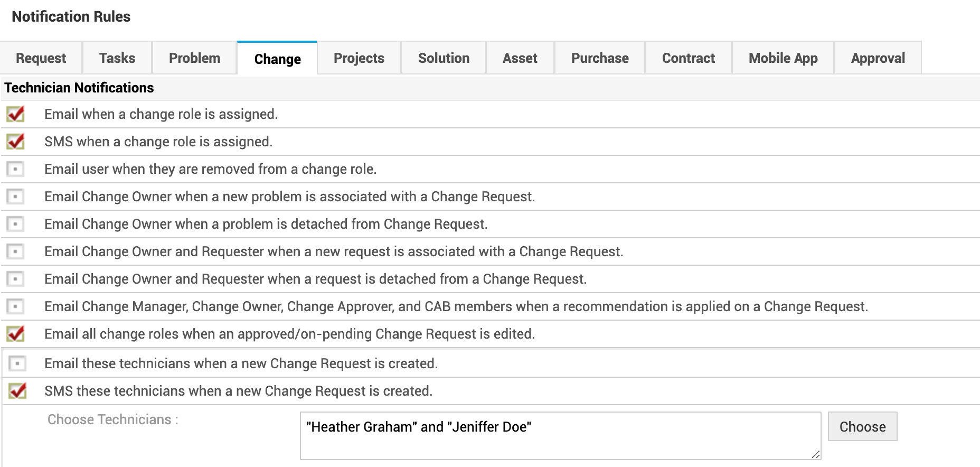Click the Choose technicians button
Viewport: 980px width, 467px height.
pyautogui.click(x=862, y=427)
